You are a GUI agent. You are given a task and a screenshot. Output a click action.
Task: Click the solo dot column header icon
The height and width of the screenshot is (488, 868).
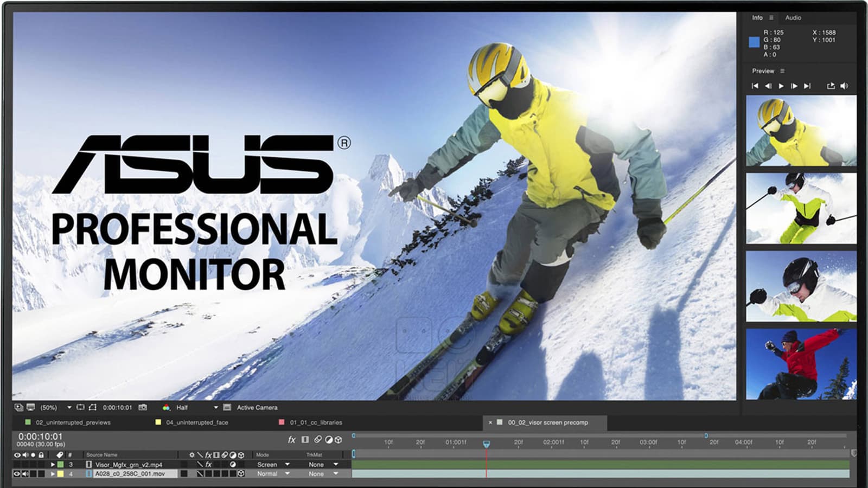[x=33, y=455]
